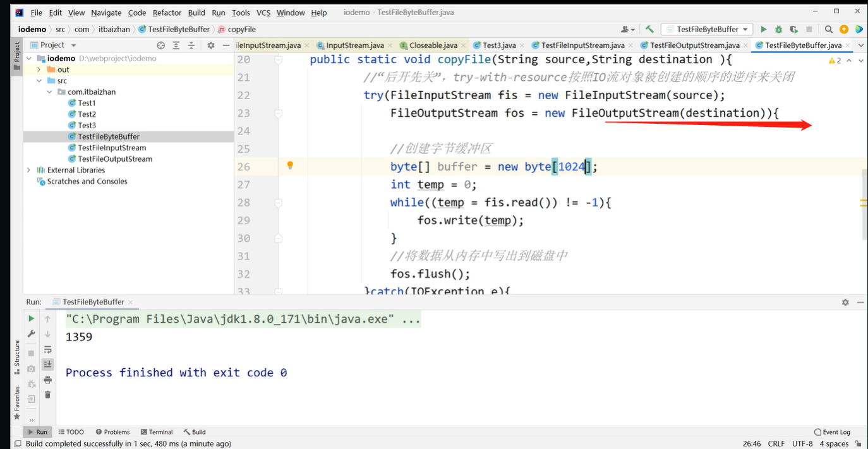
Task: Select opened file in Project panel
Action: (160, 45)
